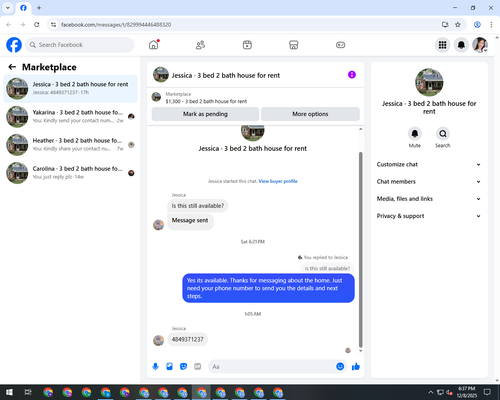Expand Chat members section

(429, 182)
